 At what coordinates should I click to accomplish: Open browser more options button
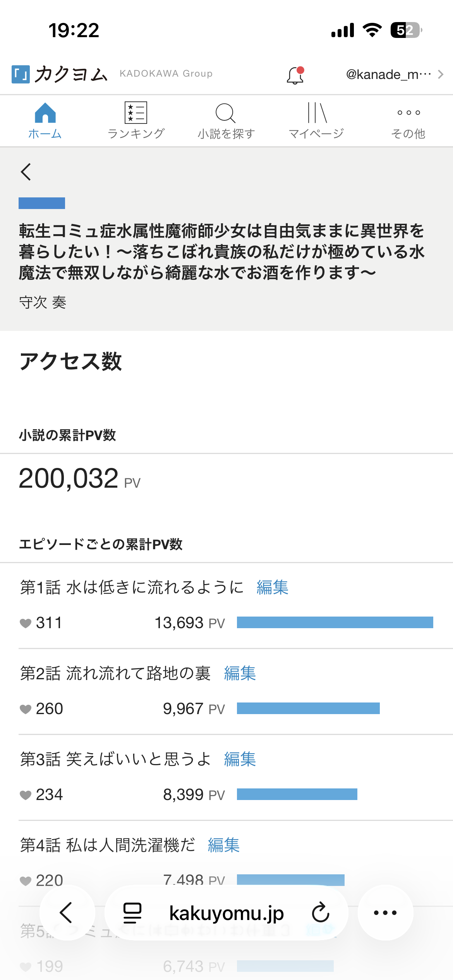(x=385, y=913)
